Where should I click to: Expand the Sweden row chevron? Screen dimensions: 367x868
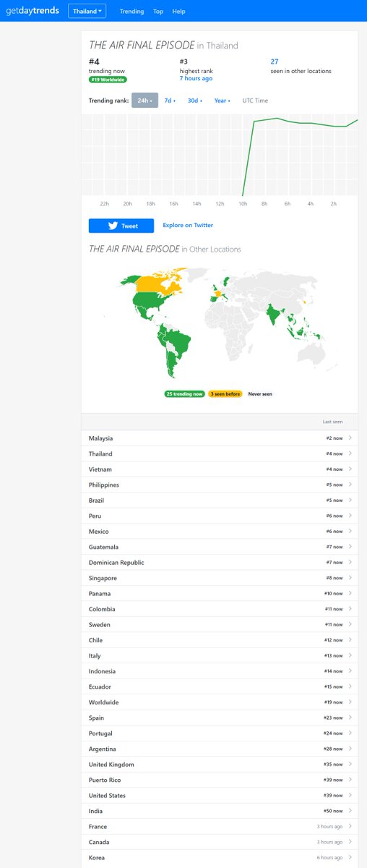pyautogui.click(x=350, y=625)
